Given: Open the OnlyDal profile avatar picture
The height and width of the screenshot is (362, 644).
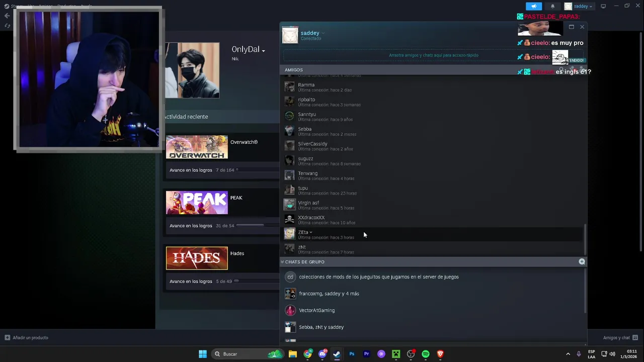Looking at the screenshot, I should click(x=192, y=70).
